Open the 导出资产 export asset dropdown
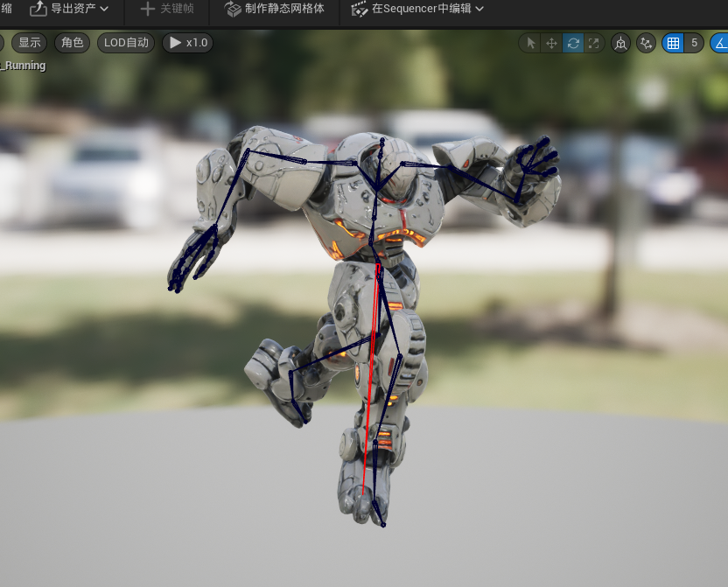This screenshot has height=587, width=728. tap(69, 9)
